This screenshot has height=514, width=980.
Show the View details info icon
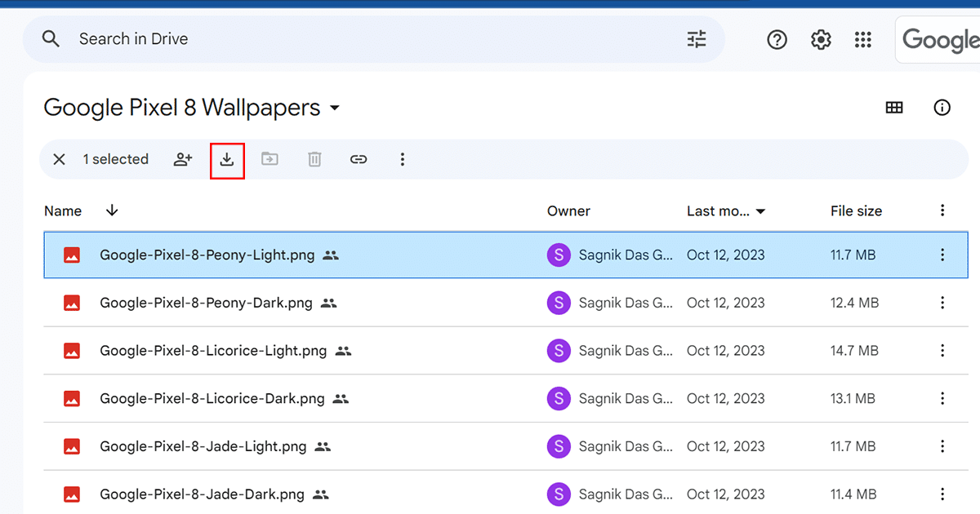(x=942, y=108)
